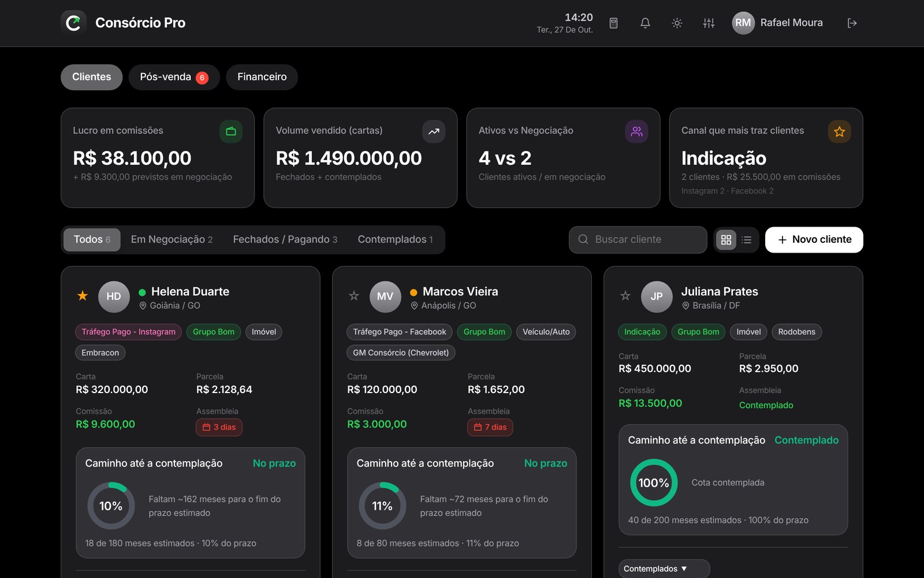924x578 pixels.
Task: Click the MV avatar of Marcos Vieira
Action: 385,297
